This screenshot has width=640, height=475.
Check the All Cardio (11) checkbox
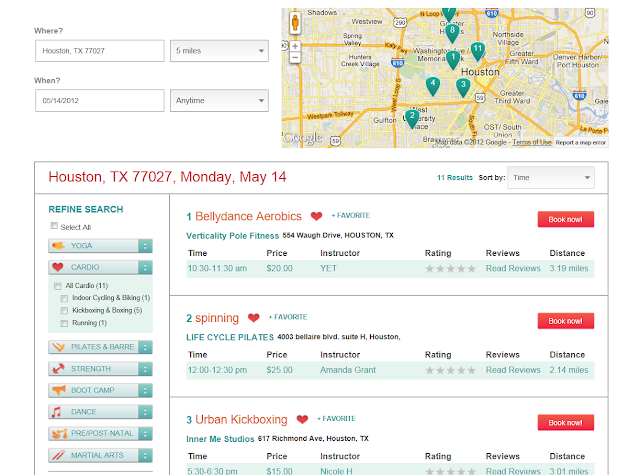(58, 286)
